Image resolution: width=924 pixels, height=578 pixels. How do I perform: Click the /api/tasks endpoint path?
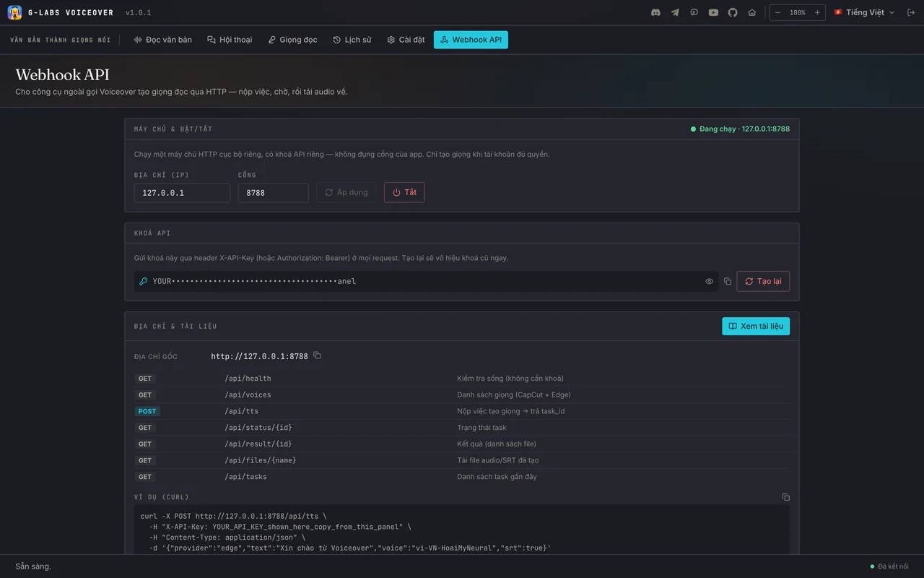245,477
